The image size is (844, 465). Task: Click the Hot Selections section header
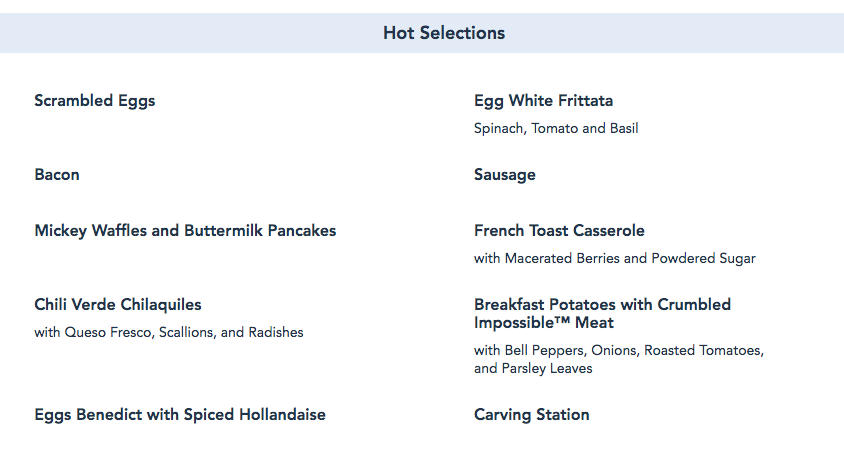click(443, 33)
